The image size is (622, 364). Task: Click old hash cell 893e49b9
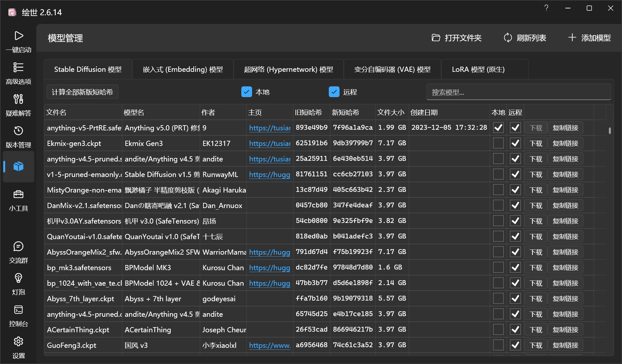click(312, 128)
